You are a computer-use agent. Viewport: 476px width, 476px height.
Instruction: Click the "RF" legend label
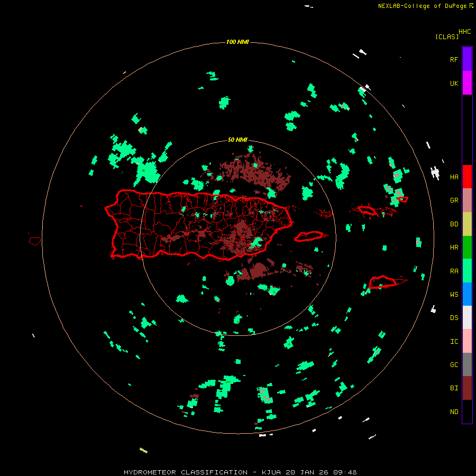[x=454, y=60]
